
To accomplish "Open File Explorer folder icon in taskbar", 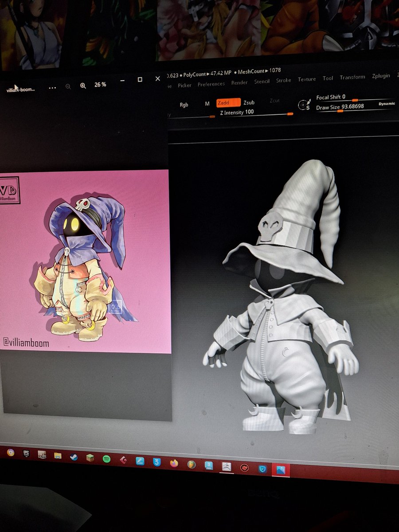I will coord(58,456).
